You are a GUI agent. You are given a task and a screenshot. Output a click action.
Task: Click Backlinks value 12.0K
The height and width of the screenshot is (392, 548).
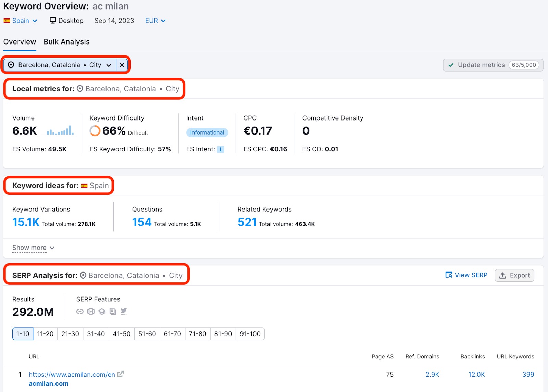[x=476, y=375]
